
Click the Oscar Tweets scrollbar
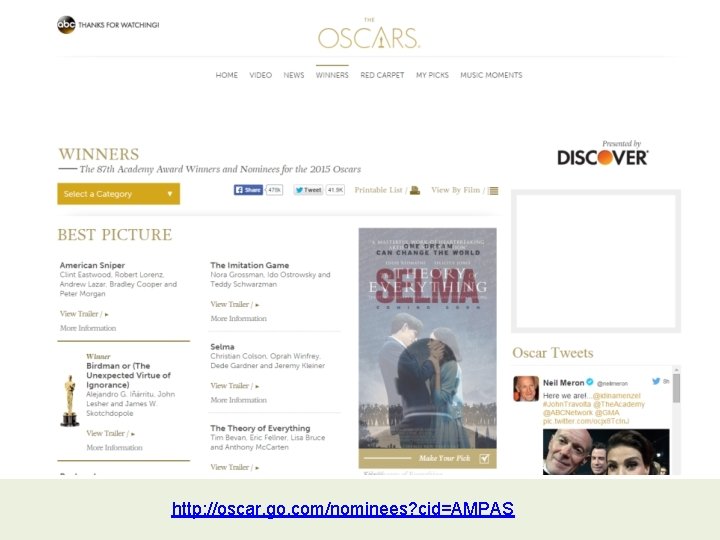click(x=676, y=388)
